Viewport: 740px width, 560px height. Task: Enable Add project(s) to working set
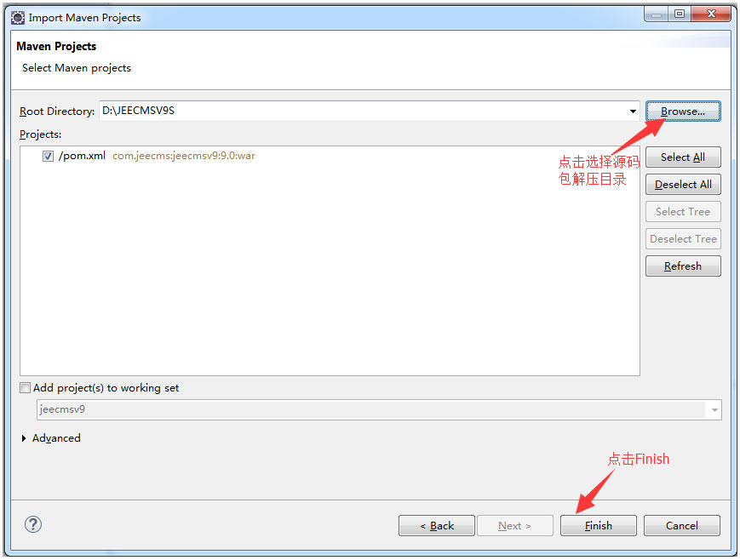pyautogui.click(x=25, y=388)
